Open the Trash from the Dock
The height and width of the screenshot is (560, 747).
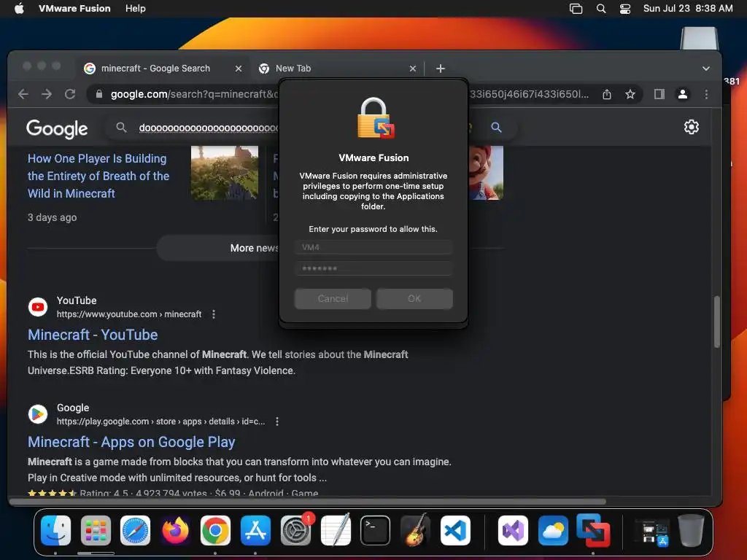691,530
